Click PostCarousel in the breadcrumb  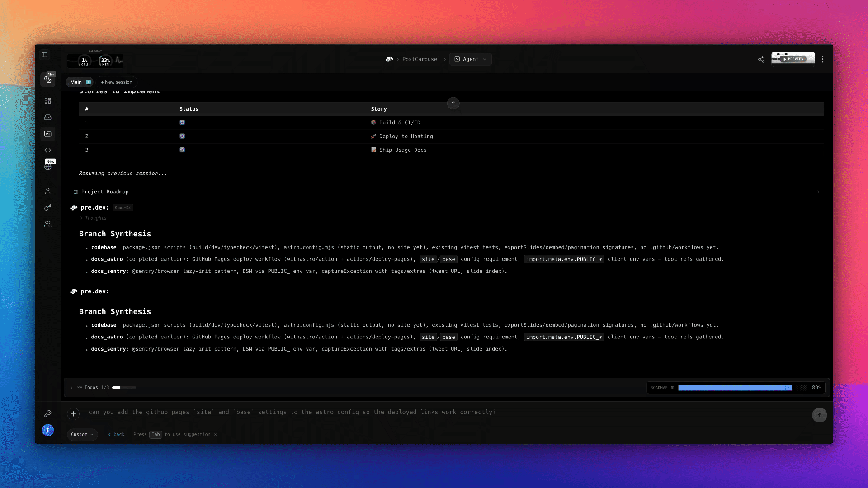coord(421,59)
